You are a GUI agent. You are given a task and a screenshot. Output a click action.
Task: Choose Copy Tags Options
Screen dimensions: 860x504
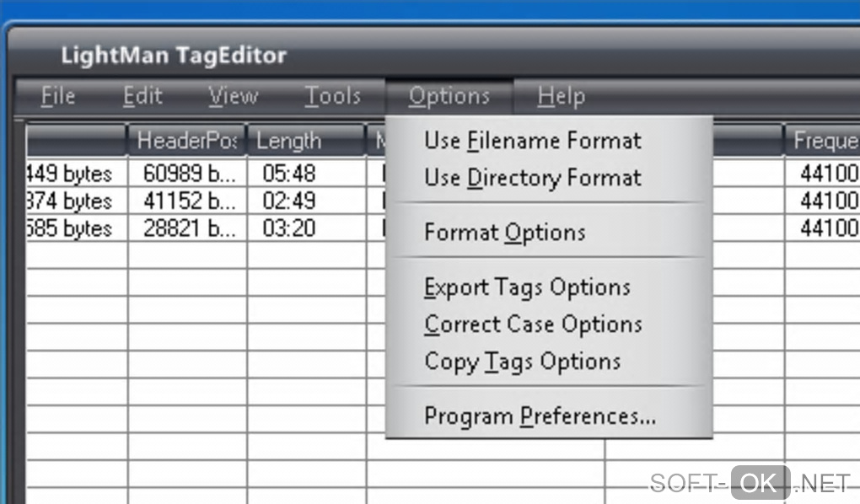click(x=522, y=362)
